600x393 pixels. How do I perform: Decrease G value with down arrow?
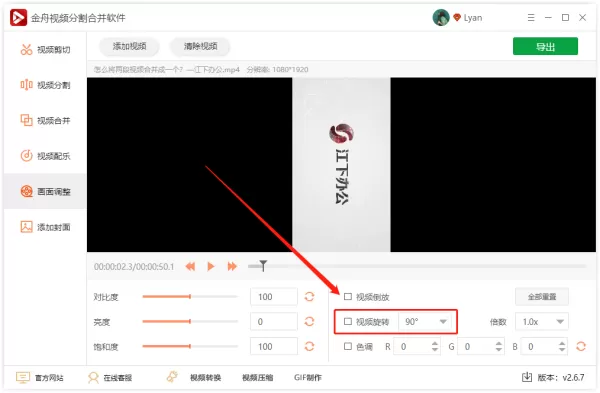(499, 350)
